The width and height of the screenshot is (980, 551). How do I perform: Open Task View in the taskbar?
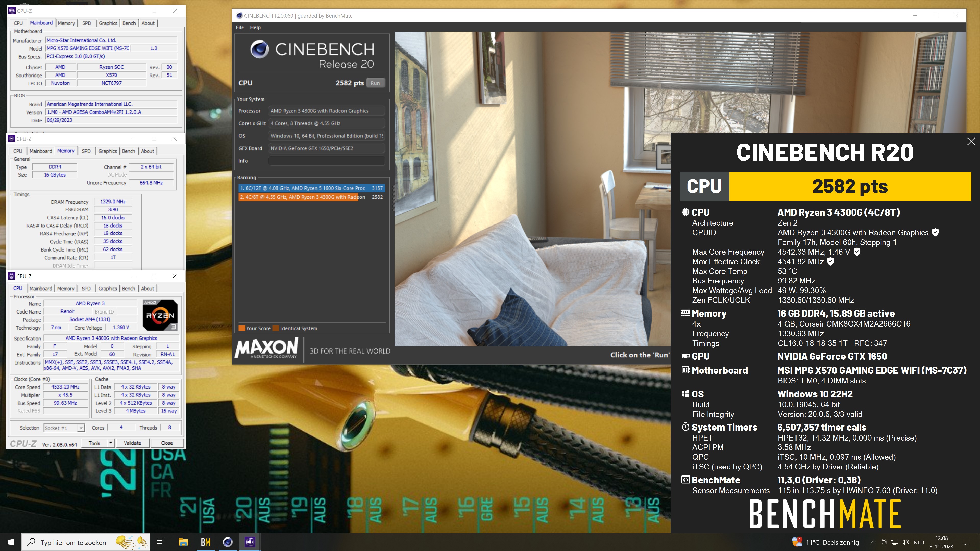[161, 542]
